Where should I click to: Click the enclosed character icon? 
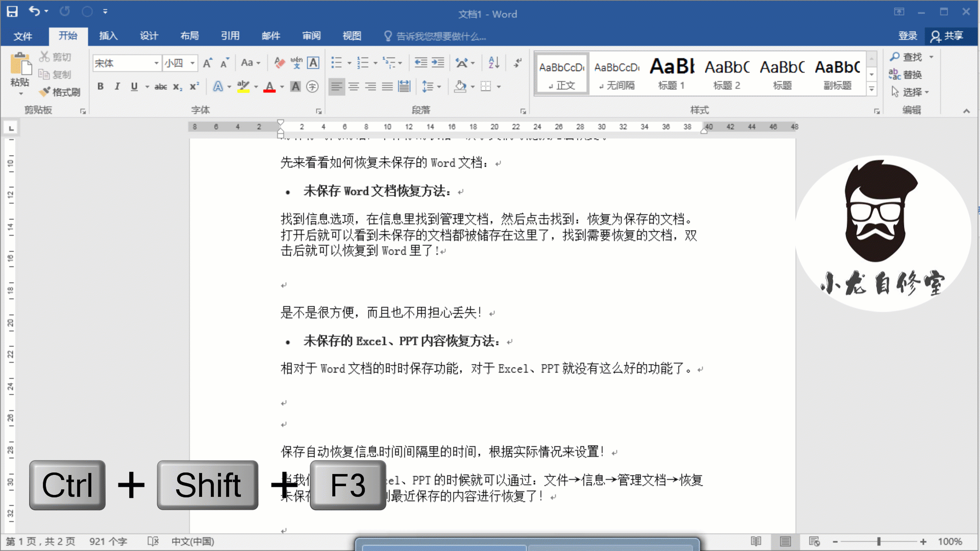coord(312,87)
